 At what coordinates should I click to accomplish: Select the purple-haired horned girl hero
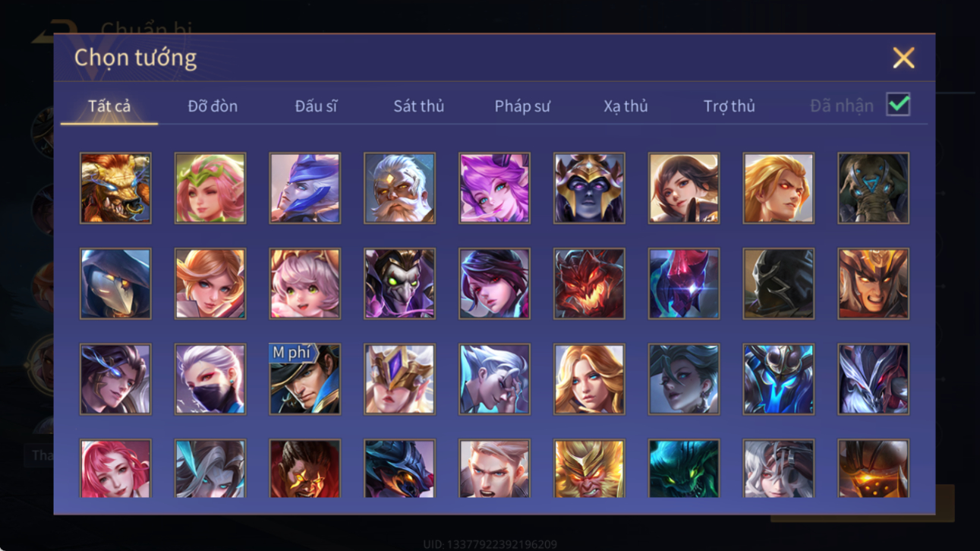click(x=494, y=188)
